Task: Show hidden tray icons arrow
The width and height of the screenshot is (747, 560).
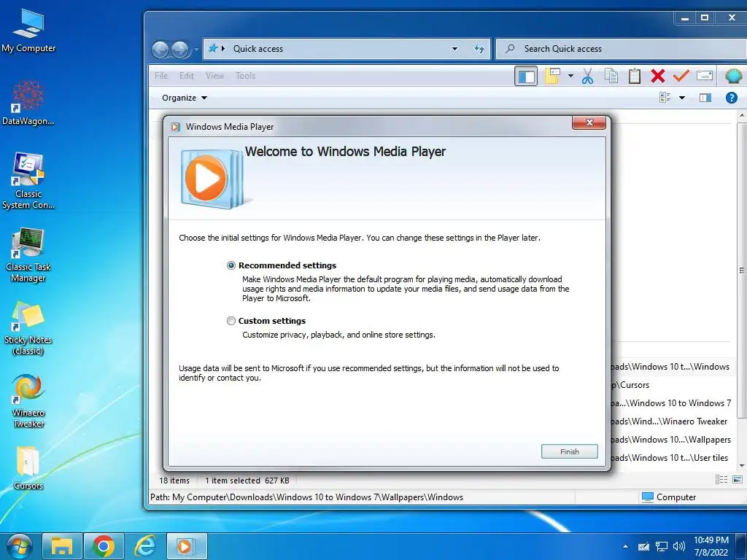Action: click(x=625, y=546)
